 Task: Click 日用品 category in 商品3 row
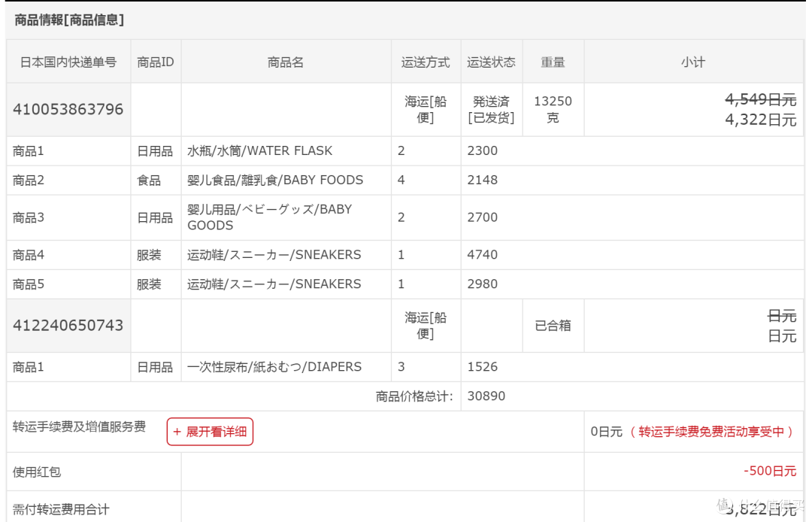point(155,217)
